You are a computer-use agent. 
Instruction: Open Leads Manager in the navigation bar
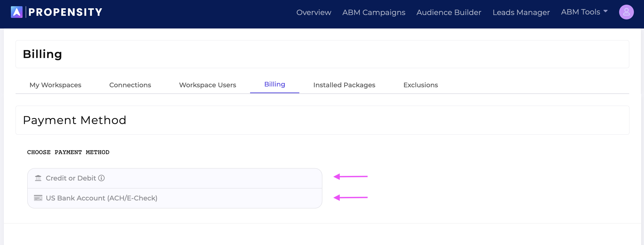(x=521, y=12)
